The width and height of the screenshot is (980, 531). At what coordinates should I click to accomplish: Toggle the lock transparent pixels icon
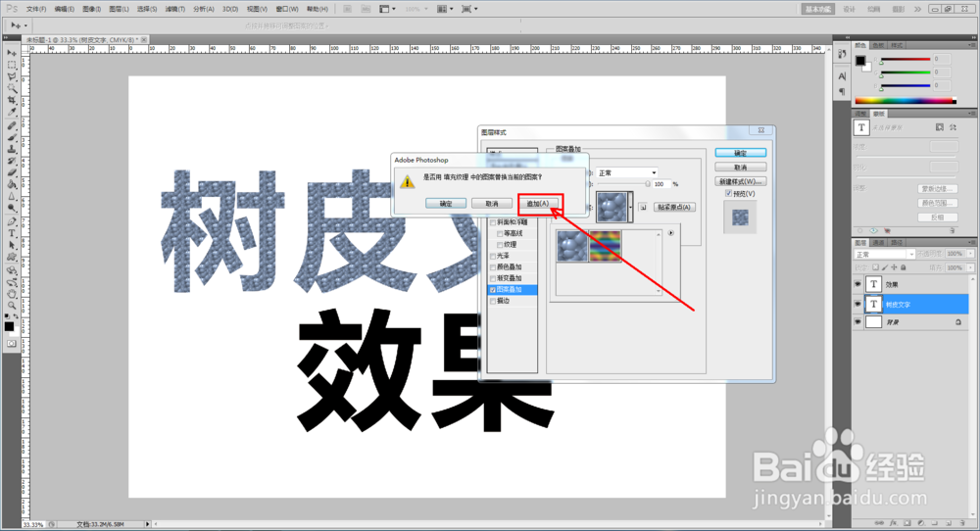click(875, 267)
